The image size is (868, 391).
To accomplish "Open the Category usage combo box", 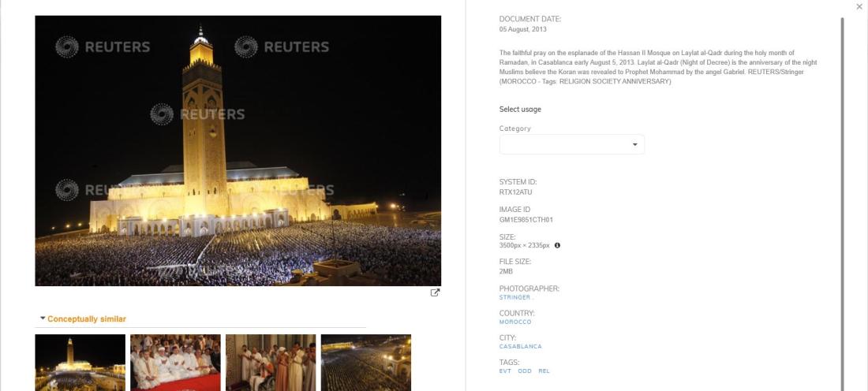I will [x=572, y=144].
